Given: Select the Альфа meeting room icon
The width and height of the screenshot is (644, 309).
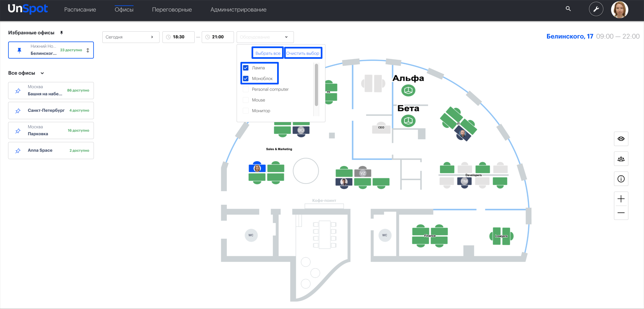Looking at the screenshot, I should point(408,90).
